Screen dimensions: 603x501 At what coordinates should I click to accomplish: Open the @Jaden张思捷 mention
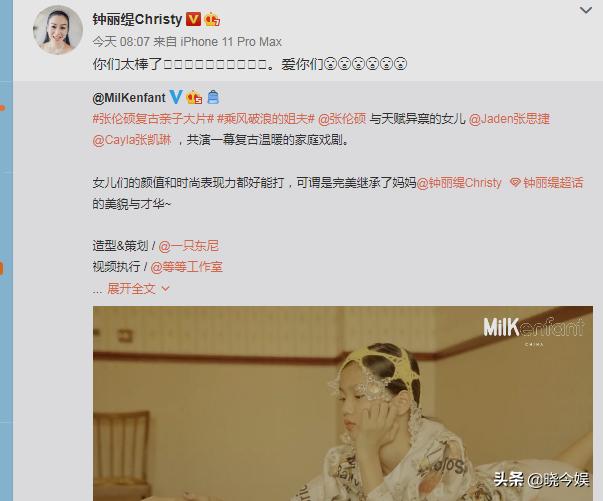tap(509, 119)
